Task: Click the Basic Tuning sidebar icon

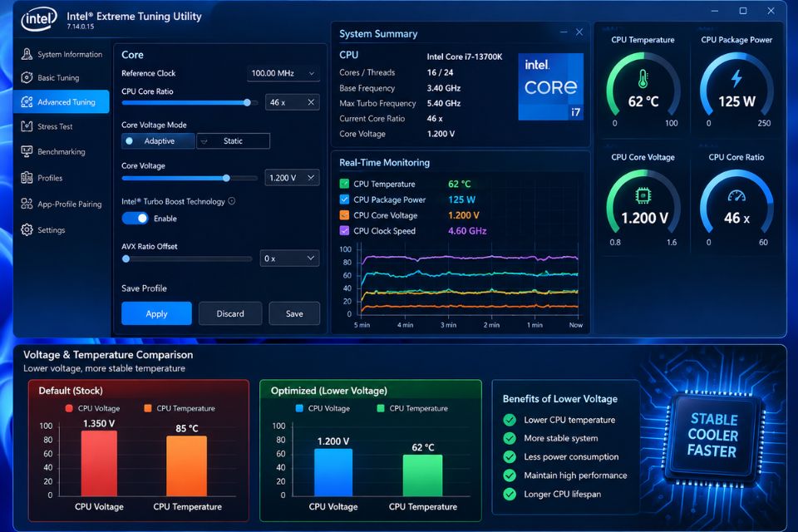Action: 27,77
